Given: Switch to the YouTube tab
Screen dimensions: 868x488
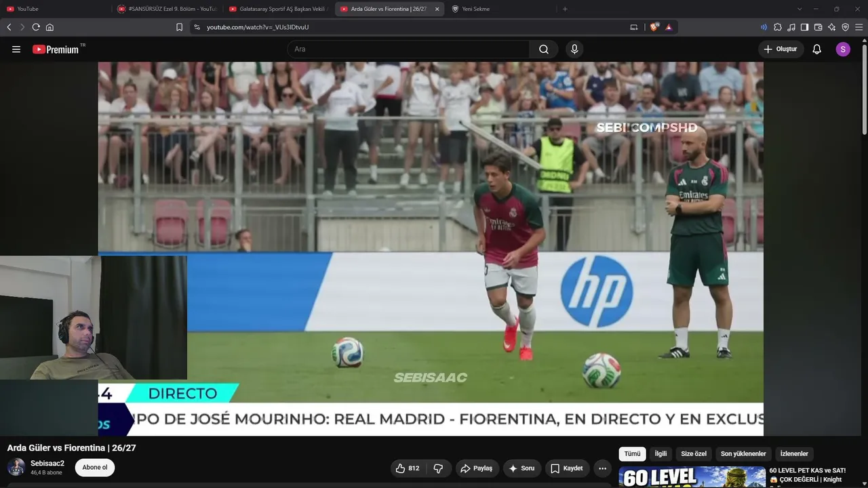Looking at the screenshot, I should click(x=56, y=9).
